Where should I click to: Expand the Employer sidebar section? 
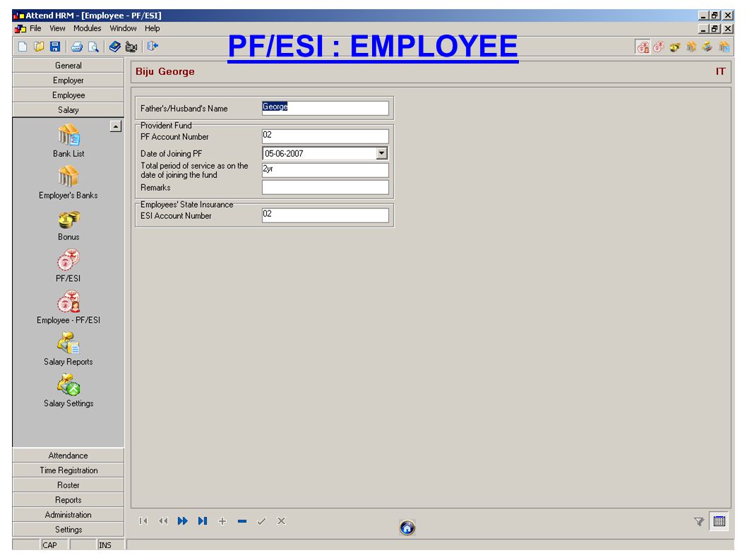click(68, 80)
